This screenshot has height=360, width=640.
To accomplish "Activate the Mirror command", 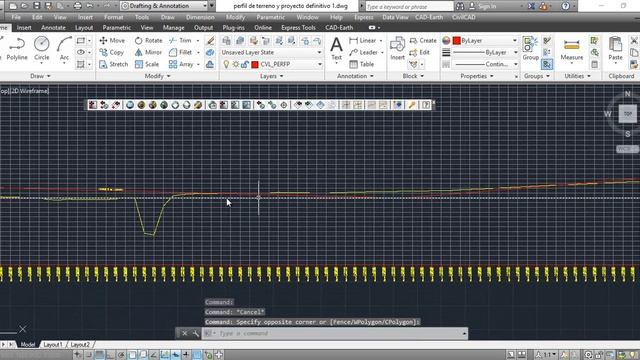I will pyautogui.click(x=148, y=52).
